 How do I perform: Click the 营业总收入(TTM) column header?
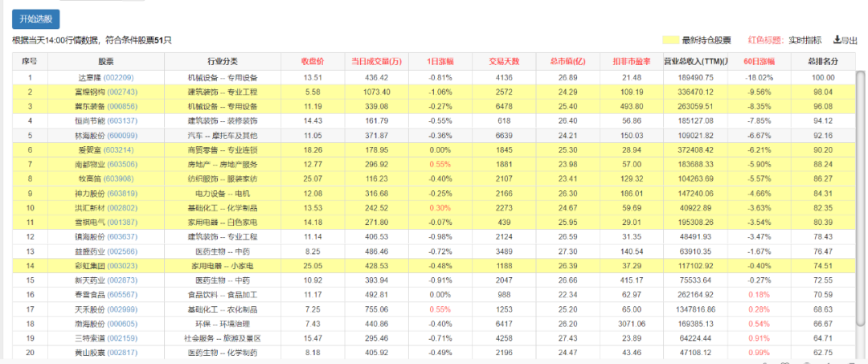point(695,61)
